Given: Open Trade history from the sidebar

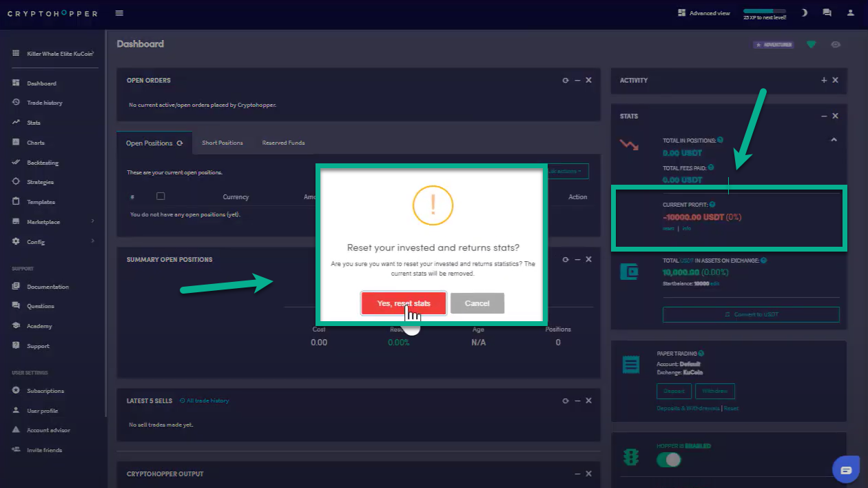Looking at the screenshot, I should [x=44, y=103].
